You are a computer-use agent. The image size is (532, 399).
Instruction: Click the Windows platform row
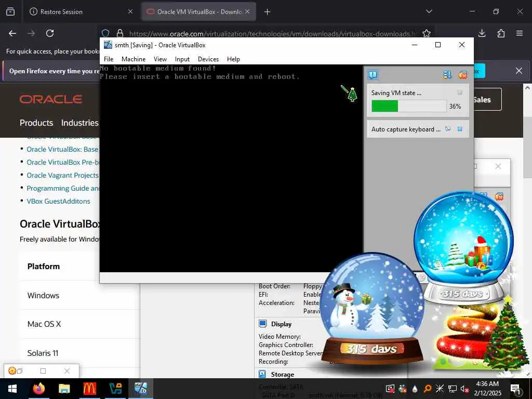(x=79, y=295)
